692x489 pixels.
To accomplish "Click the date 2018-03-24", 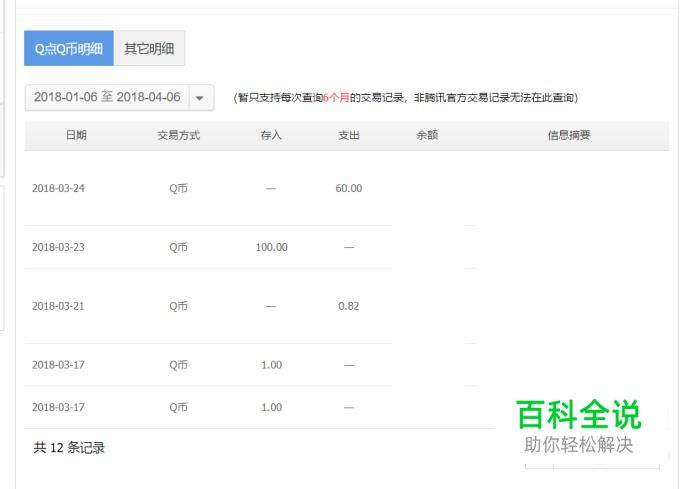I will click(x=58, y=188).
